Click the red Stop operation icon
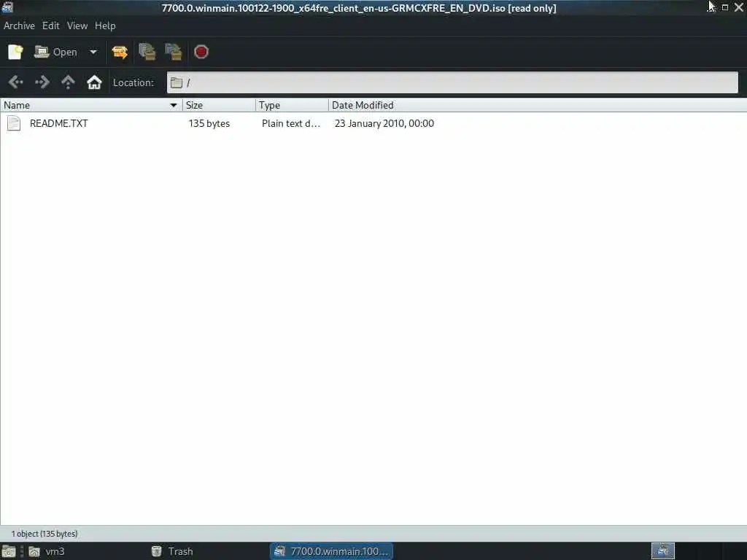This screenshot has height=560, width=747. click(x=201, y=52)
